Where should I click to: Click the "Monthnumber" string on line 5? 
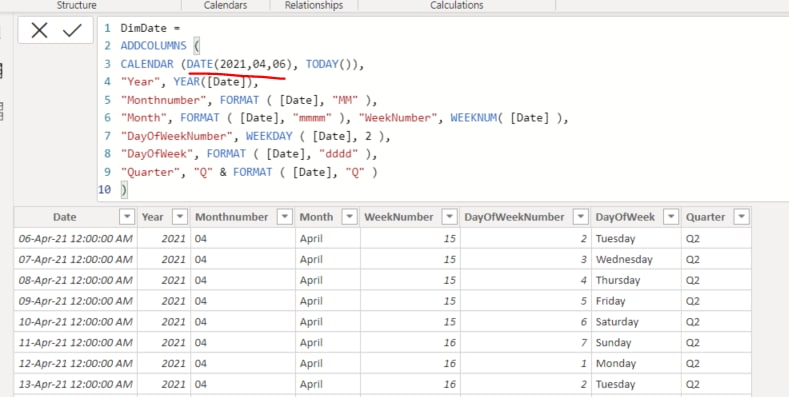point(164,100)
